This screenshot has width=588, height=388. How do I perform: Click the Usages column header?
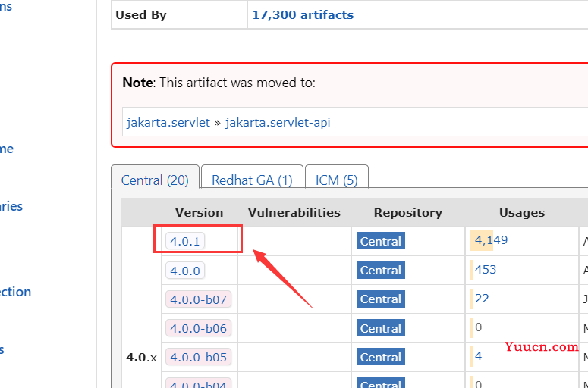pos(522,213)
